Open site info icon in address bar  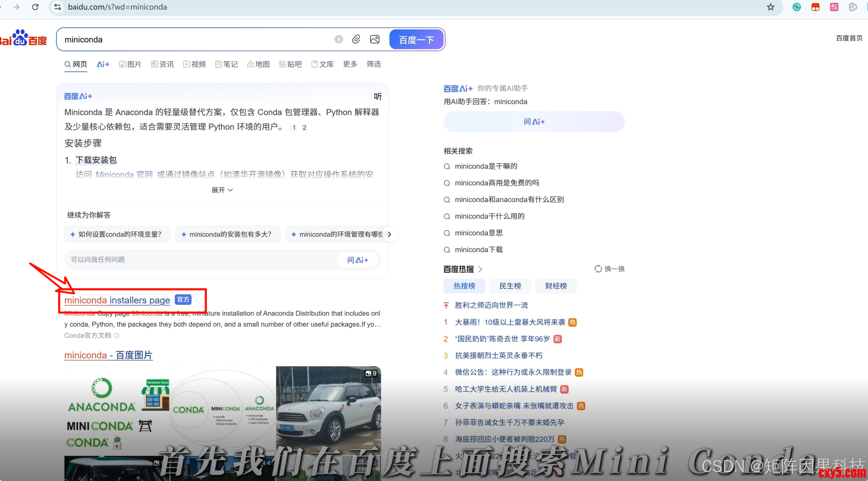[x=58, y=7]
